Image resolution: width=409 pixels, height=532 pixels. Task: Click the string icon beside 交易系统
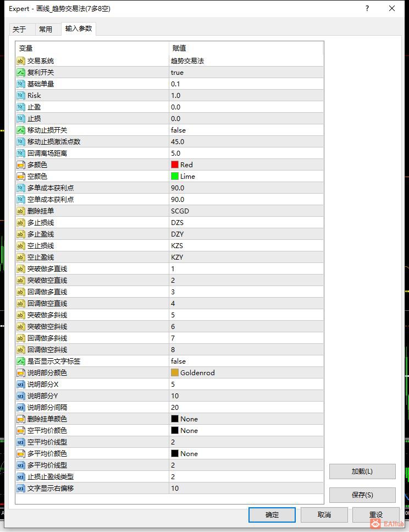[21, 61]
